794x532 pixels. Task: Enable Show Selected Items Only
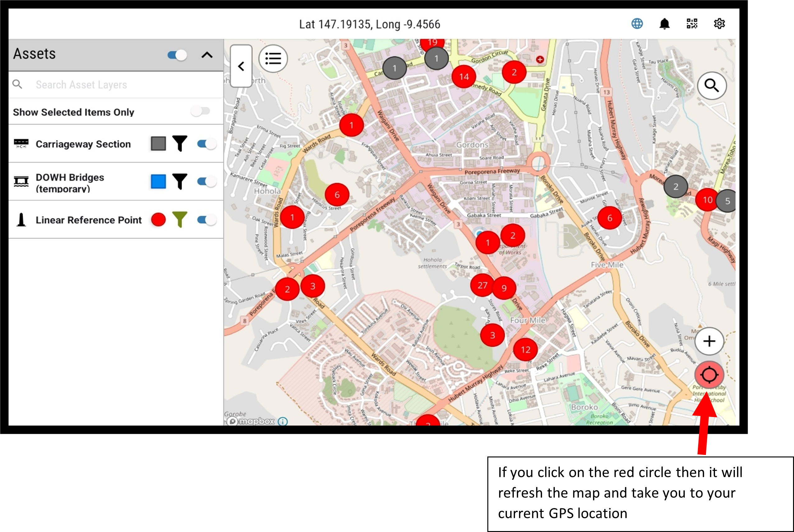pos(201,111)
